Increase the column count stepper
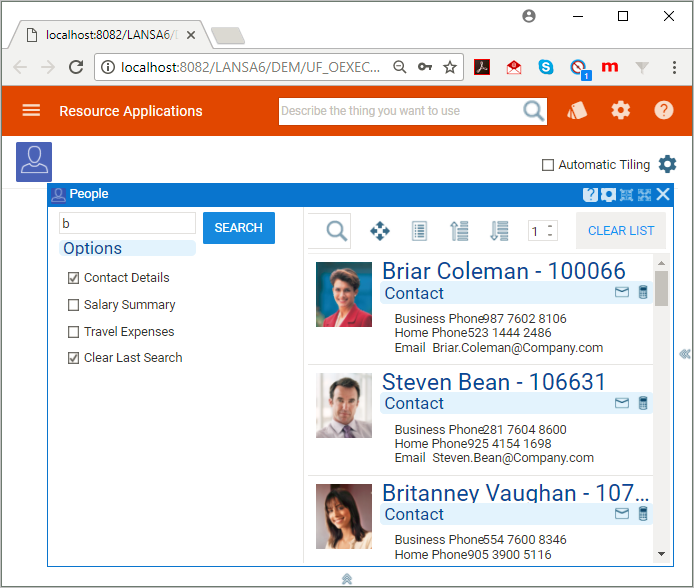 [x=550, y=226]
